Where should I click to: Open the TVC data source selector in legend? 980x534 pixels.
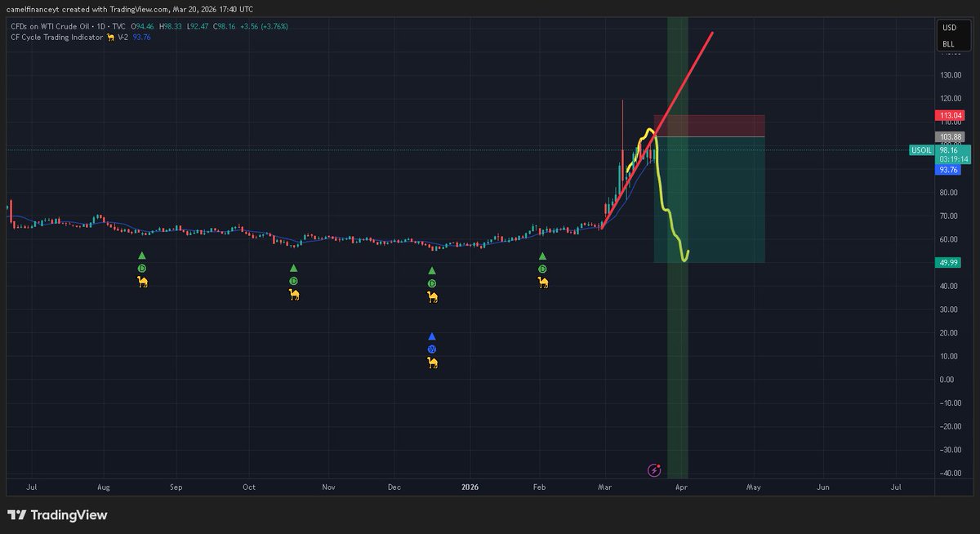point(119,25)
